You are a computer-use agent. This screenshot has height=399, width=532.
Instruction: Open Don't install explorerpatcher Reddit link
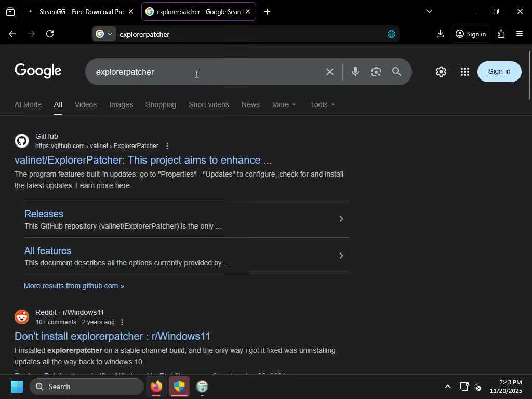tap(112, 336)
